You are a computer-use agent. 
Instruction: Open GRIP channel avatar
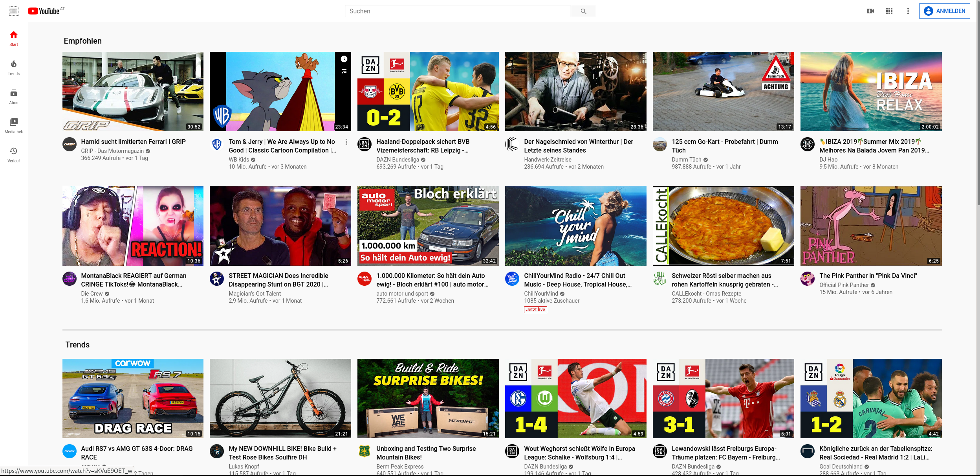tap(70, 144)
